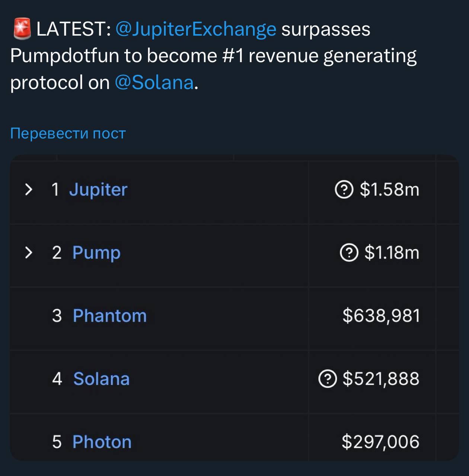The height and width of the screenshot is (476, 469).
Task: Open the Solana protocol link in table
Action: coord(102,379)
